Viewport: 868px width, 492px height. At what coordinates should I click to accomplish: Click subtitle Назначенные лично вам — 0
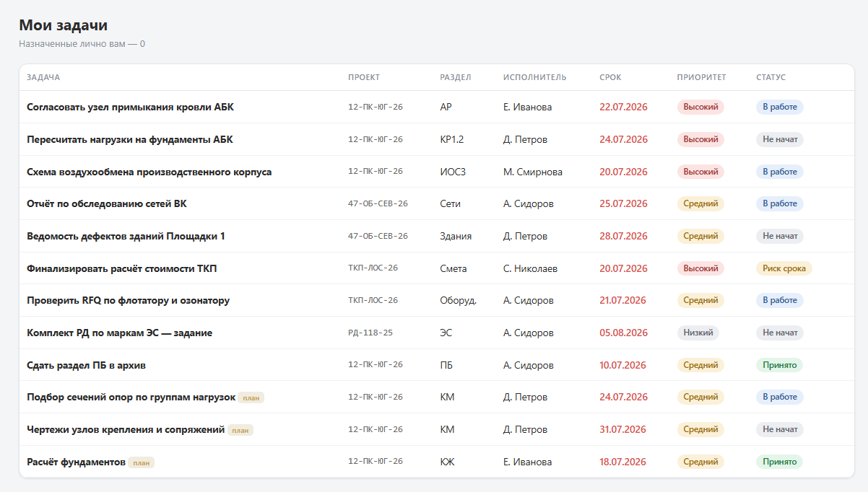tap(82, 44)
